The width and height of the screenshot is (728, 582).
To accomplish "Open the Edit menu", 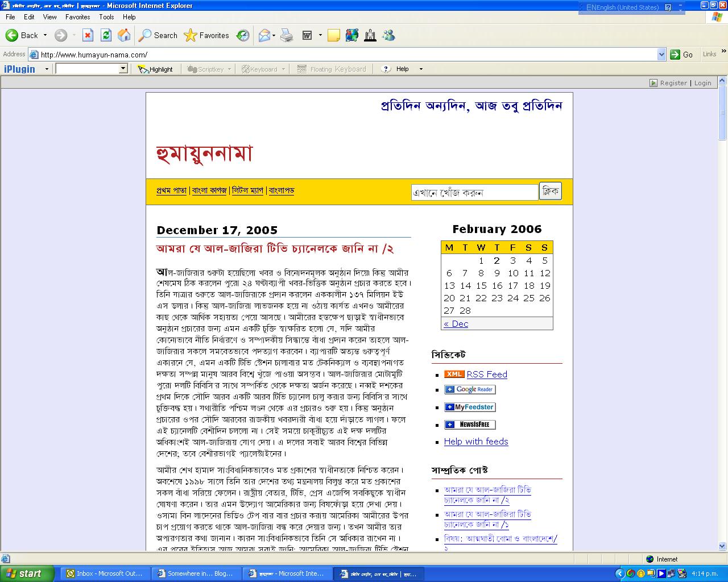I will 29,17.
